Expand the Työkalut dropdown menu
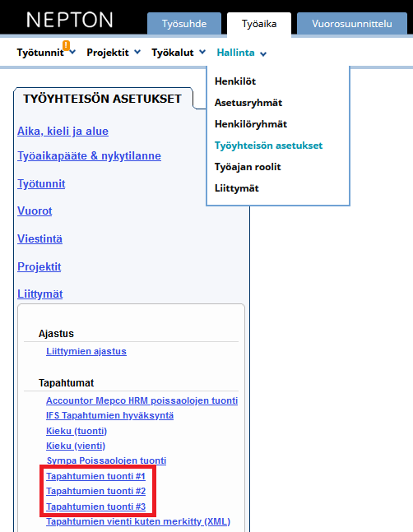Image resolution: width=413 pixels, height=532 pixels. pyautogui.click(x=179, y=53)
